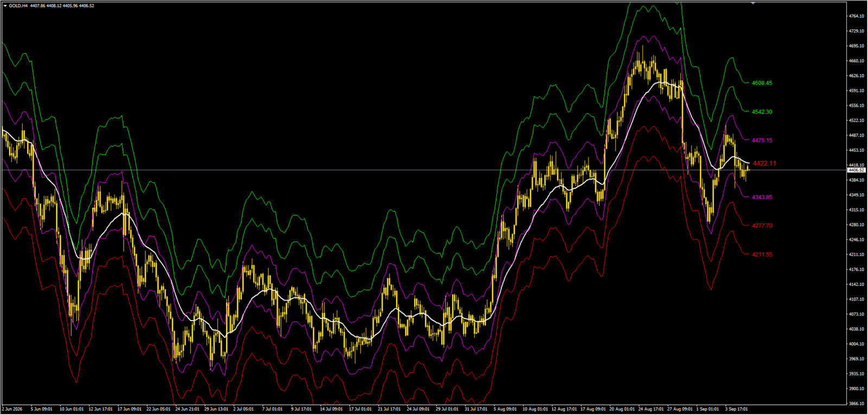Click the 14 Jul 09:01 time label

pos(331,409)
